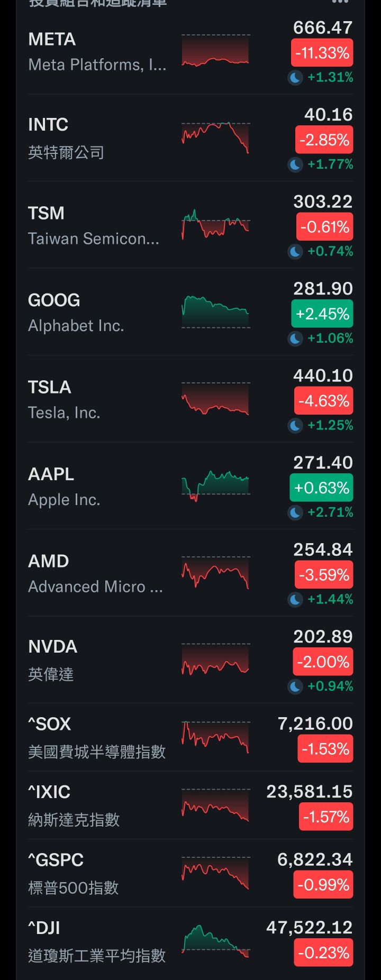Toggle META's -11.33% change badge
The image size is (381, 980).
pos(322,53)
